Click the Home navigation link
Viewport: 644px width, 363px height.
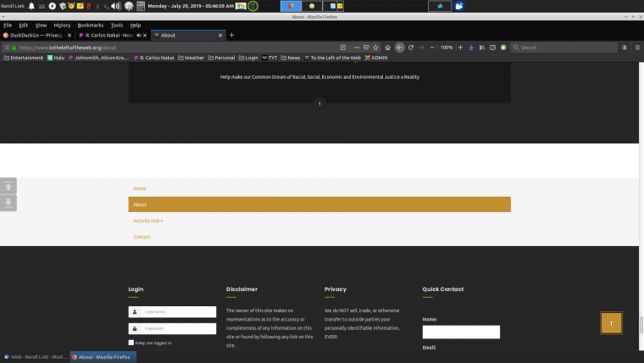140,188
